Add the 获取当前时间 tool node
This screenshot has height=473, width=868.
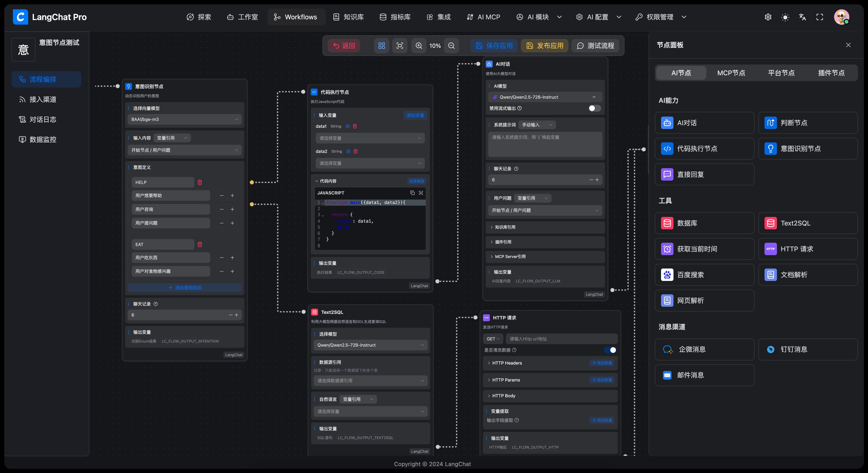[x=704, y=249]
